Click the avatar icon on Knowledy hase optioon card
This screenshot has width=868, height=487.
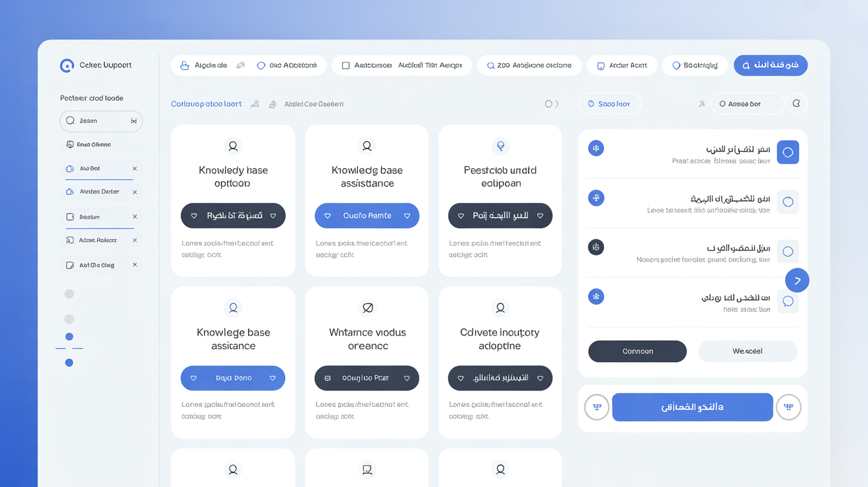[x=233, y=146]
